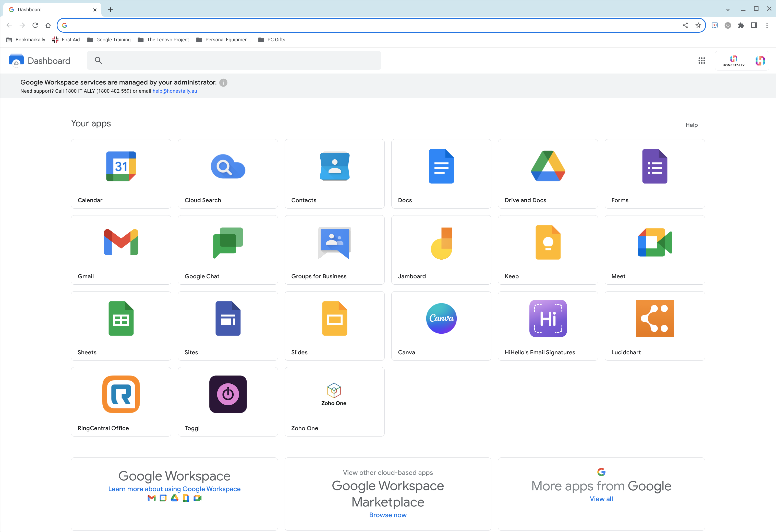This screenshot has height=532, width=776.
Task: Click the View all Google apps link
Action: pos(601,499)
